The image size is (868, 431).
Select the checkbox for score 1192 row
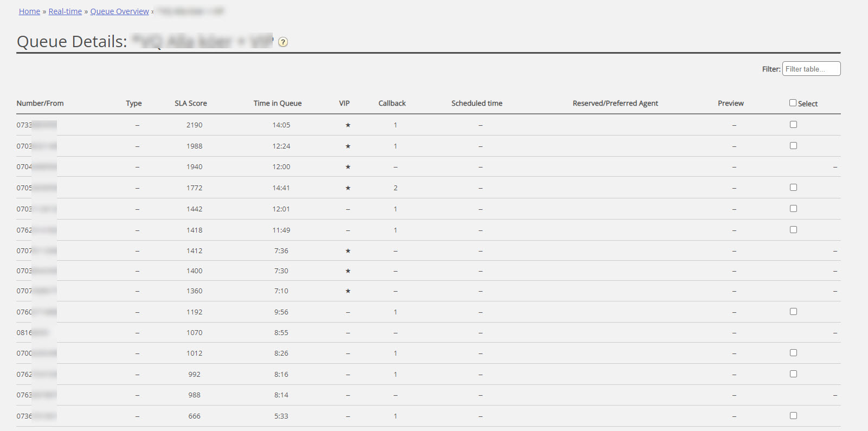tap(793, 312)
